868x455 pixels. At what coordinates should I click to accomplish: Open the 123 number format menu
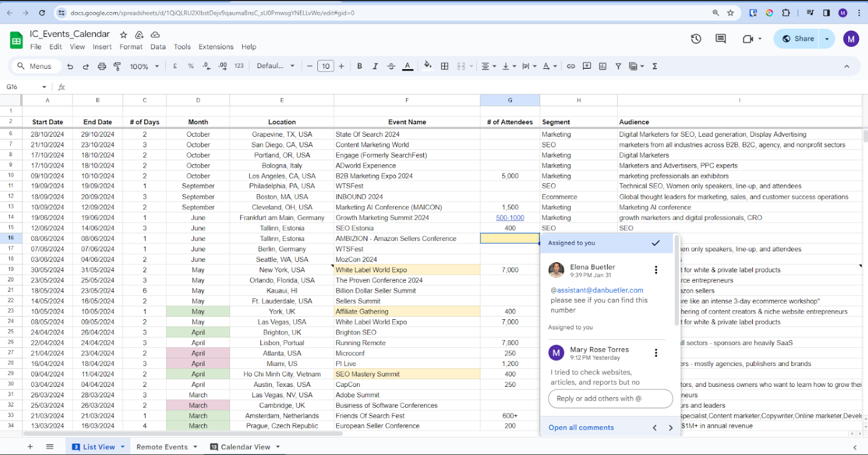click(x=239, y=66)
